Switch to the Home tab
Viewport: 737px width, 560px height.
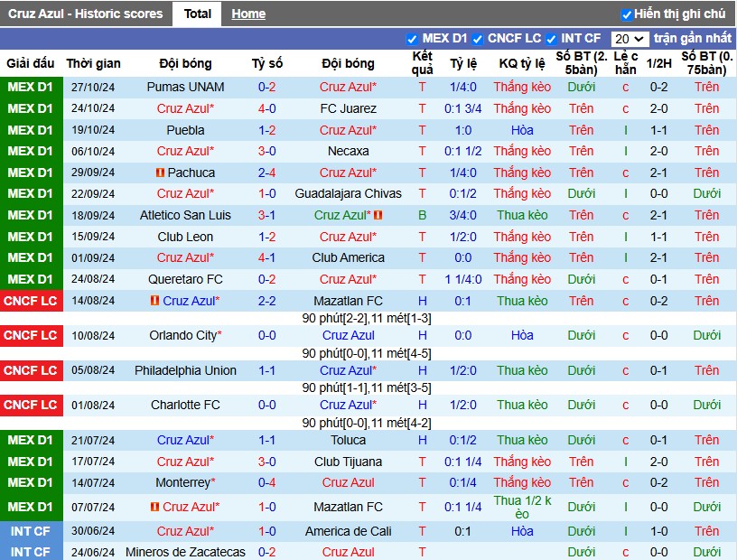(x=248, y=14)
